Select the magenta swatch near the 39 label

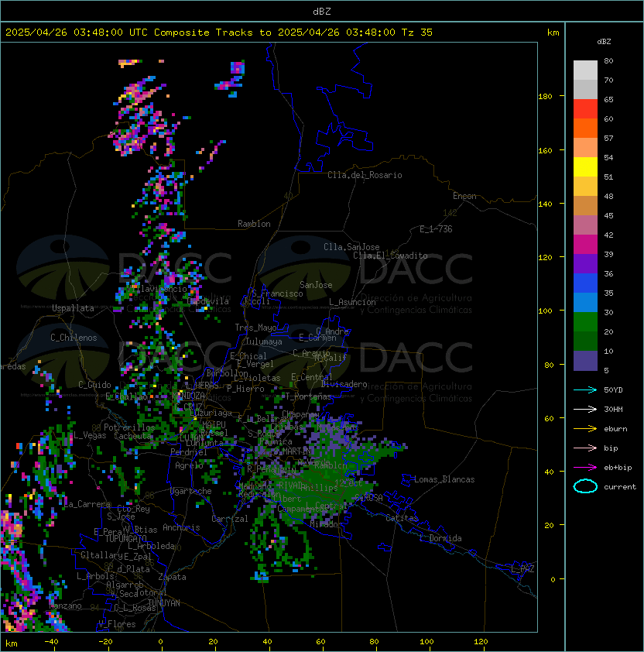[585, 245]
